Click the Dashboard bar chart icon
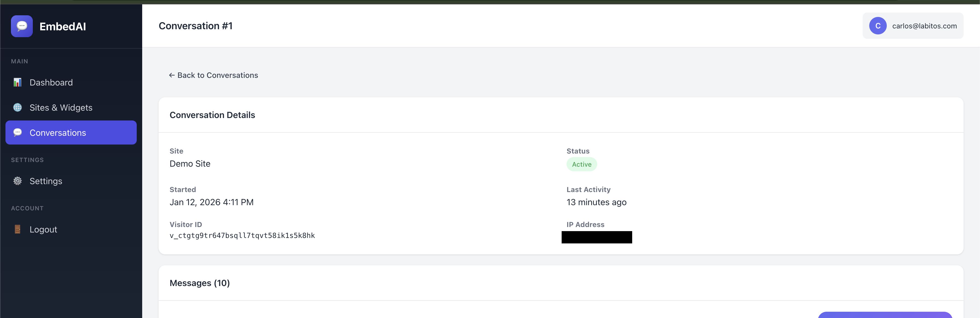The height and width of the screenshot is (318, 980). pos(17,83)
